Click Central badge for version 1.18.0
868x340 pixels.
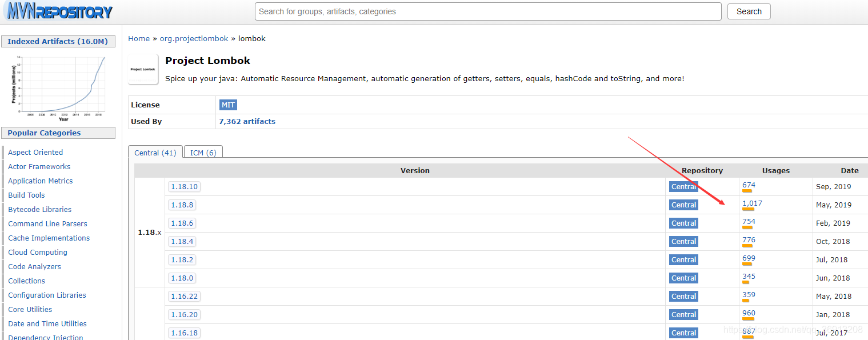683,278
